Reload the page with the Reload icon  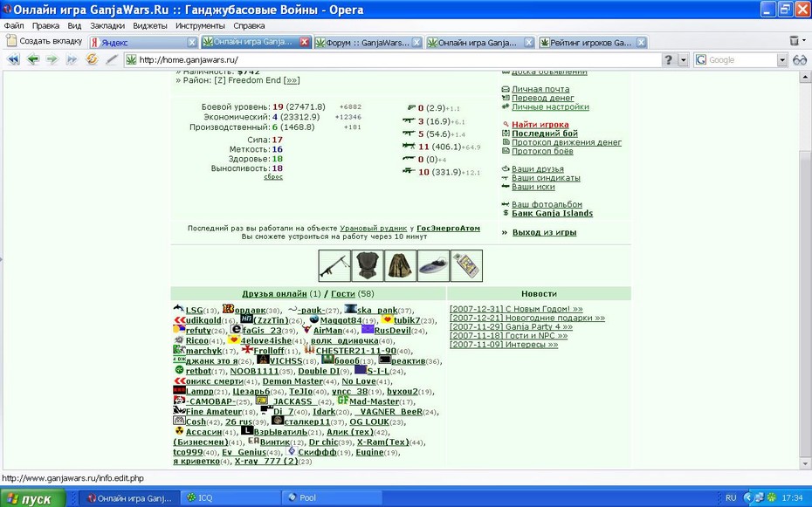click(x=92, y=59)
